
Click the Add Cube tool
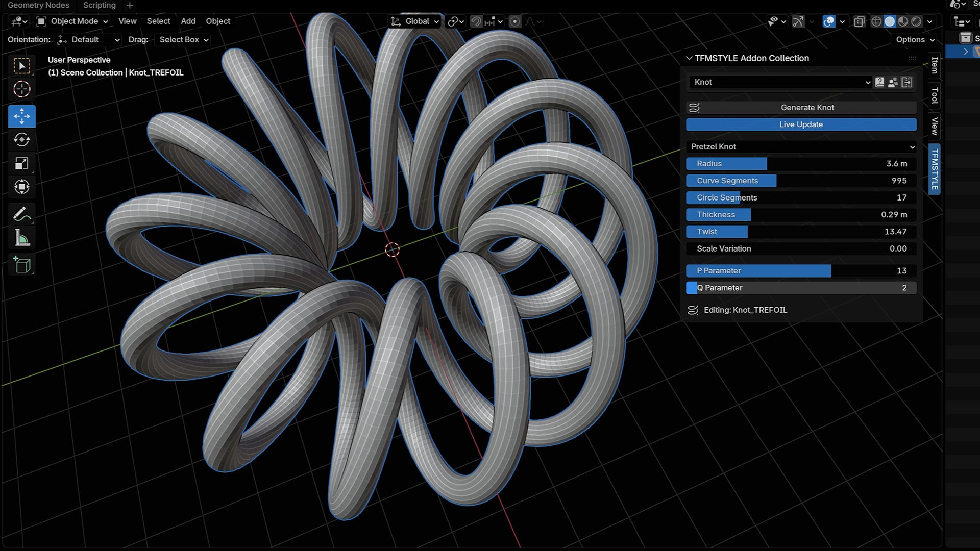(x=21, y=265)
